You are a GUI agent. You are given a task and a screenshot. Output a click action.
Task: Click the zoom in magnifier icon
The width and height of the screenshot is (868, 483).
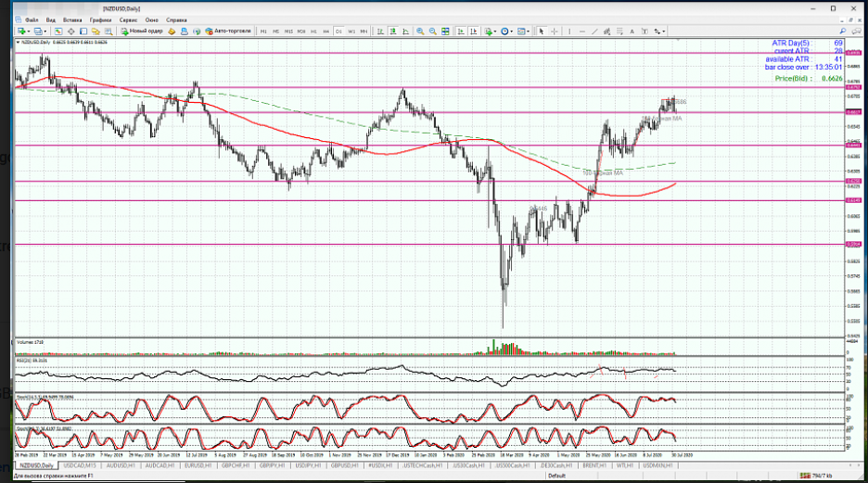pyautogui.click(x=420, y=32)
